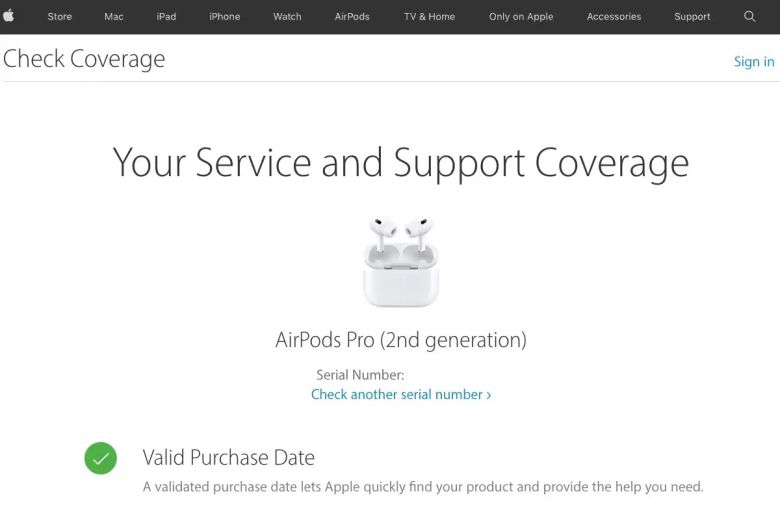Screen dimensions: 780x520
Task: Click the Sign in link
Action: point(754,62)
